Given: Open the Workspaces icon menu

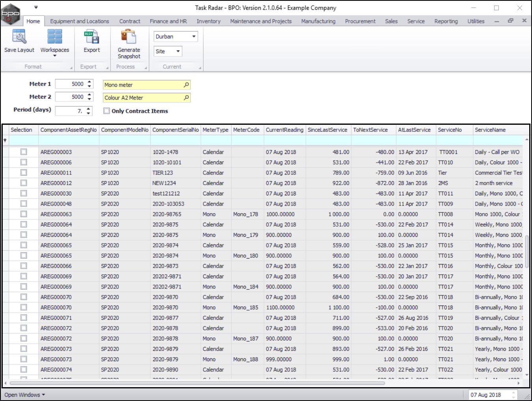Looking at the screenshot, I should coord(54,37).
